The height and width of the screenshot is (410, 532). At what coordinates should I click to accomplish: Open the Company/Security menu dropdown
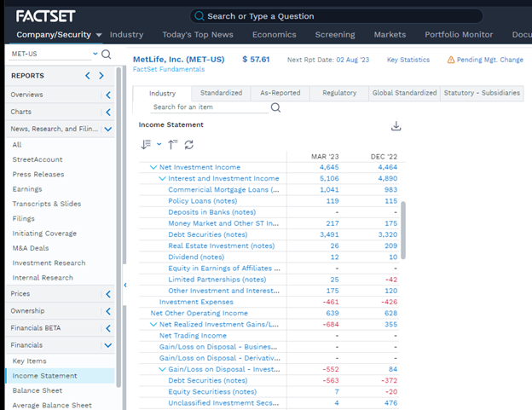point(99,35)
